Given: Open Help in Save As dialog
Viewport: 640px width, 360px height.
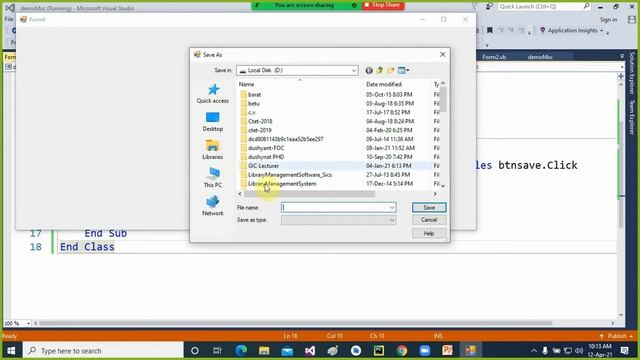Looking at the screenshot, I should pyautogui.click(x=429, y=233).
